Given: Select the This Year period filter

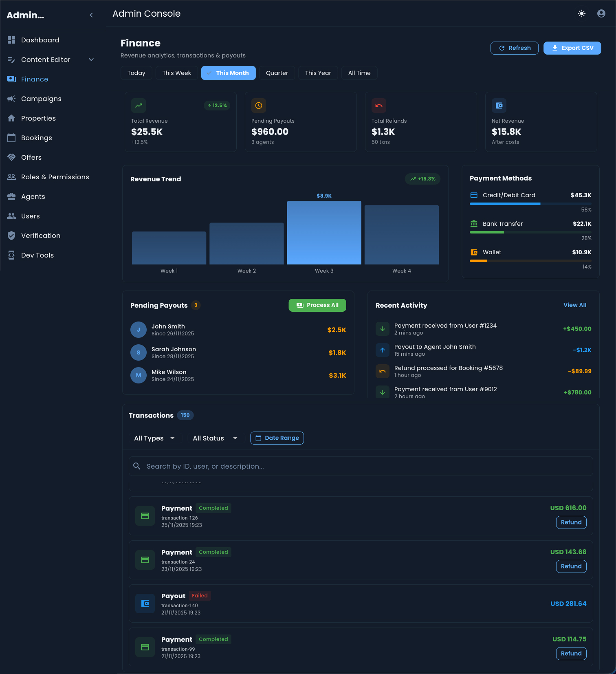Looking at the screenshot, I should [318, 73].
